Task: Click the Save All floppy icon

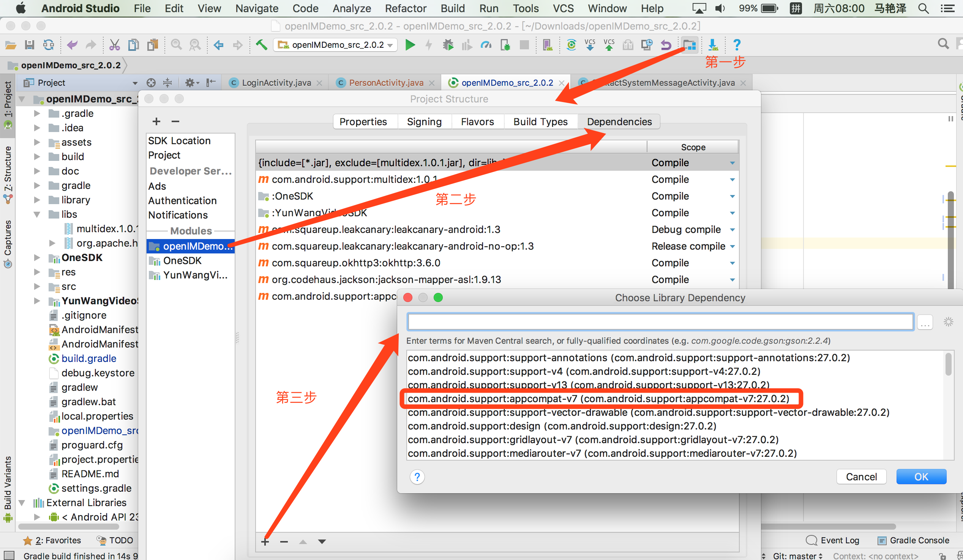Action: (29, 45)
